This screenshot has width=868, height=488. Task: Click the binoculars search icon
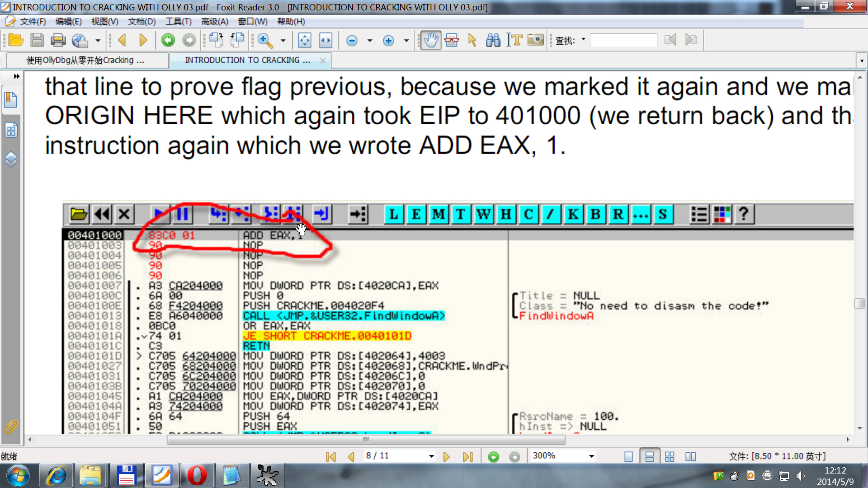[x=493, y=41]
